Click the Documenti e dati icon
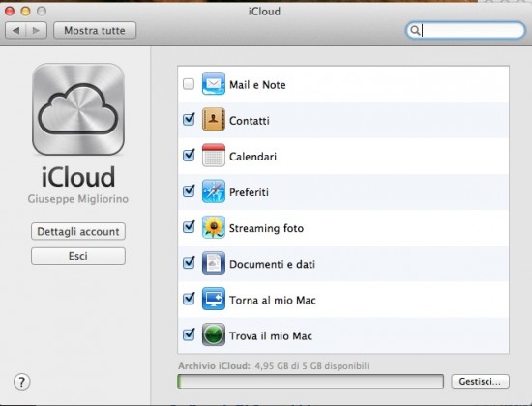The width and height of the screenshot is (532, 406). point(214,263)
